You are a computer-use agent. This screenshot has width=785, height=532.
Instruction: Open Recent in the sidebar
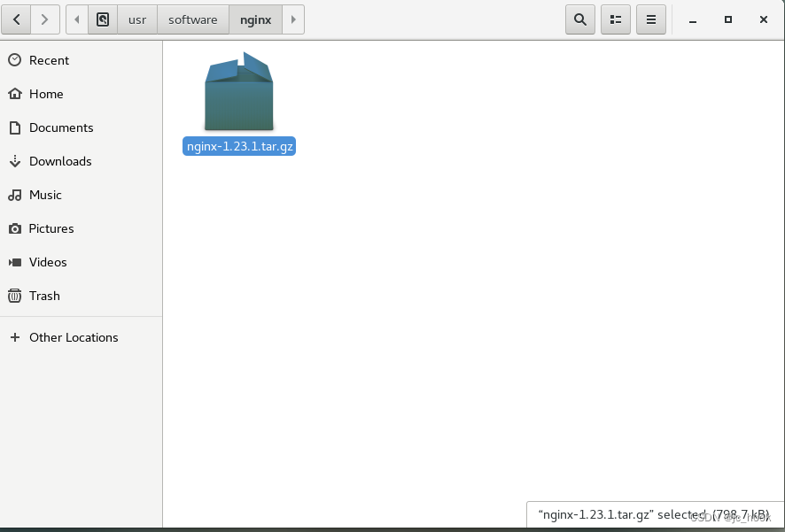pos(82,60)
